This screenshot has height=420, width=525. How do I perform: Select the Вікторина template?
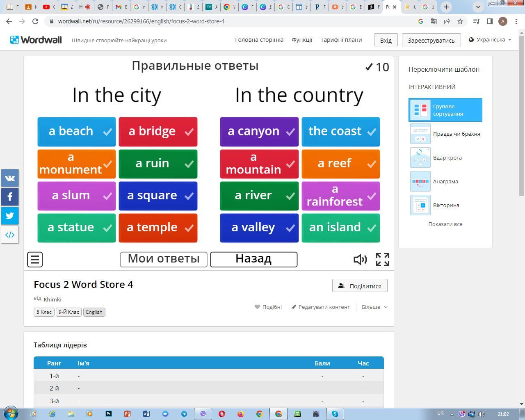coord(445,205)
